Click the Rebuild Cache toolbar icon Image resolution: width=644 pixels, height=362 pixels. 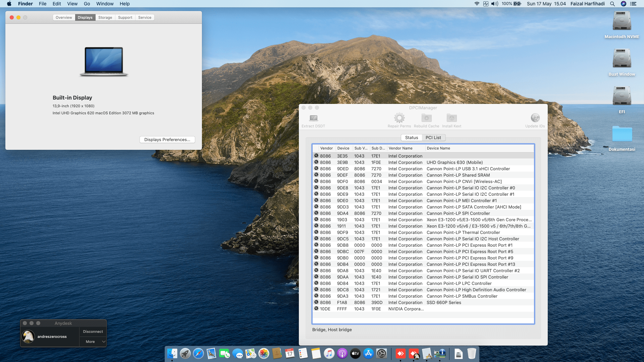426,118
